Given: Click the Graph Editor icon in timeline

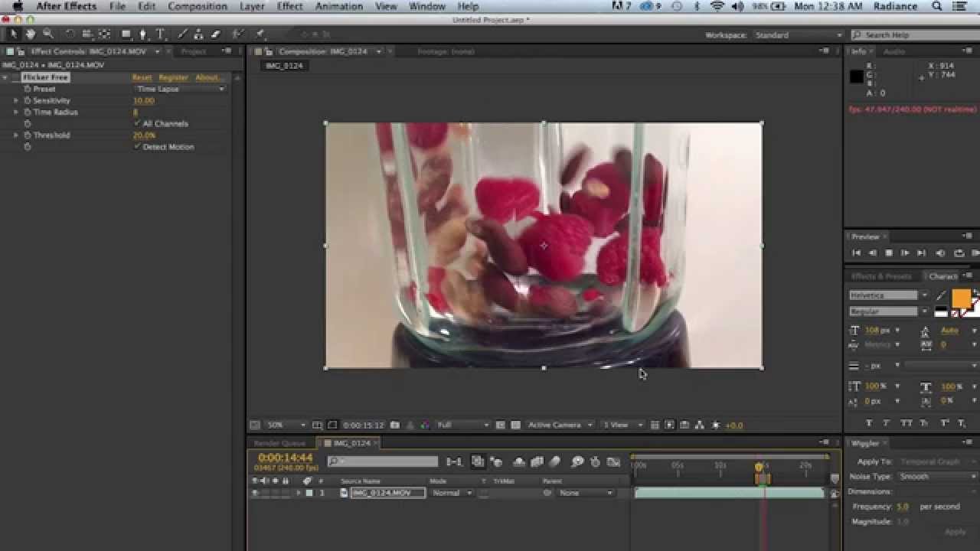Looking at the screenshot, I should click(x=613, y=461).
